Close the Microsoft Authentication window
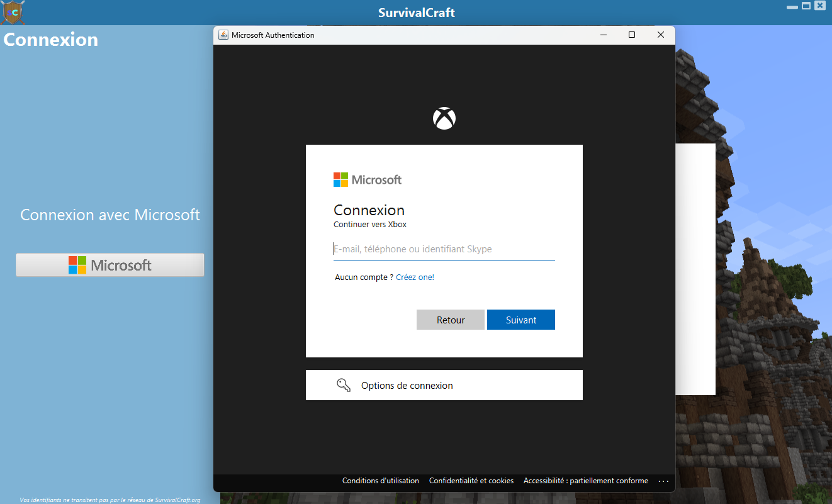 [x=661, y=35]
